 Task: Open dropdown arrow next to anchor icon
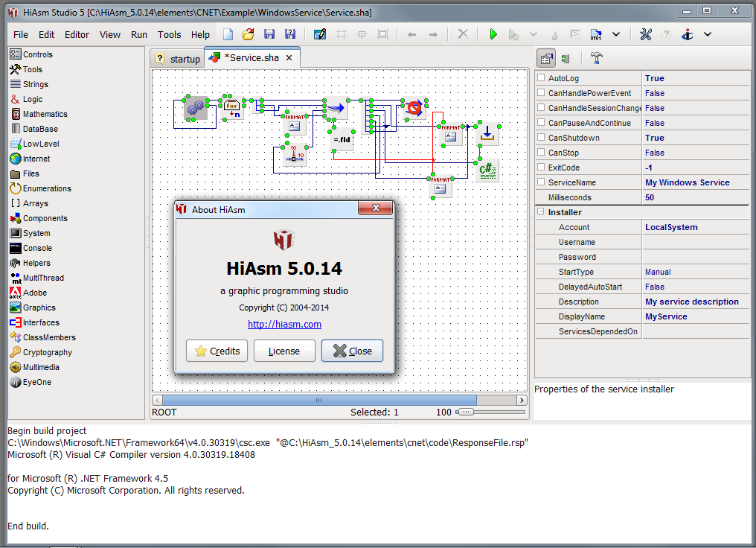pos(707,34)
